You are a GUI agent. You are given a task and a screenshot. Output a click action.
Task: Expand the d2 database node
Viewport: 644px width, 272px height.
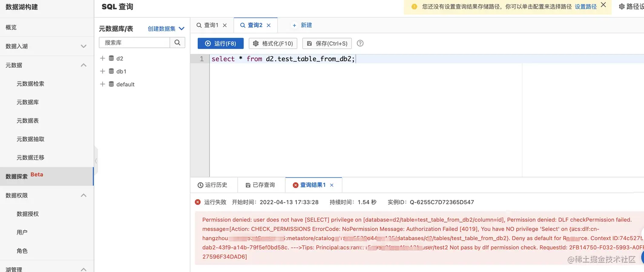[x=102, y=58]
